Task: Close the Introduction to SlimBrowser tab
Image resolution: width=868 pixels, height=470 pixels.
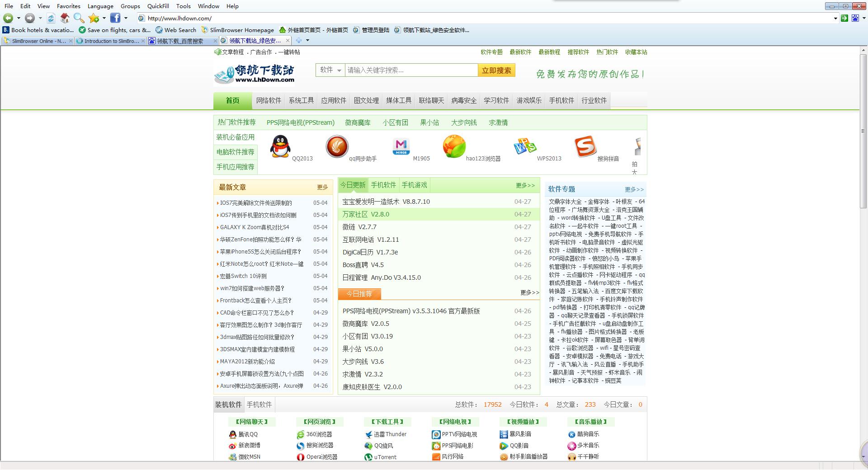Action: click(143, 41)
